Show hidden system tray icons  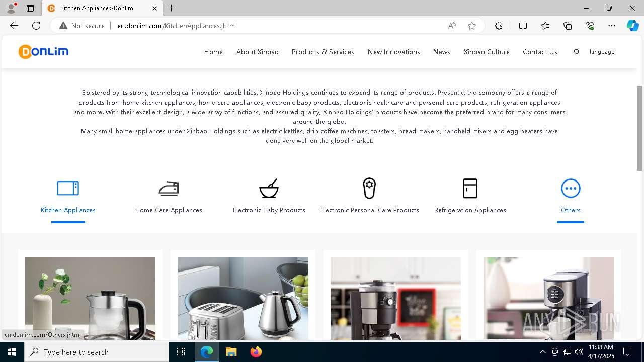pyautogui.click(x=542, y=352)
